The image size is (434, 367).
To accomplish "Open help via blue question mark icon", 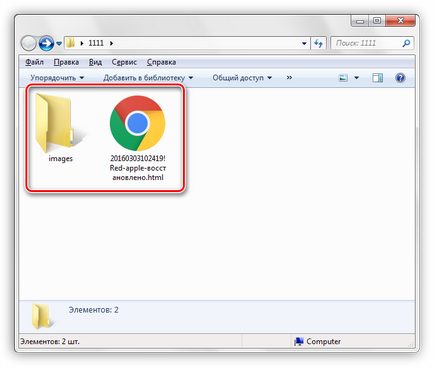I will click(x=400, y=78).
